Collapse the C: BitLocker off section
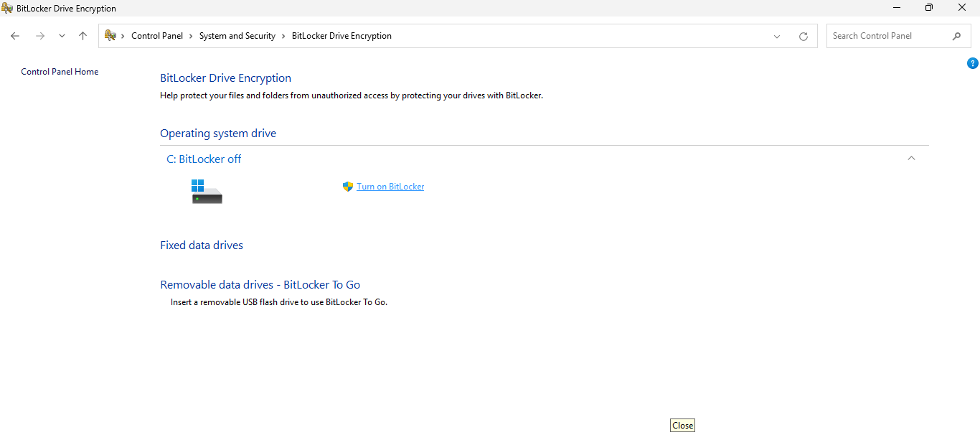The image size is (980, 435). [911, 158]
